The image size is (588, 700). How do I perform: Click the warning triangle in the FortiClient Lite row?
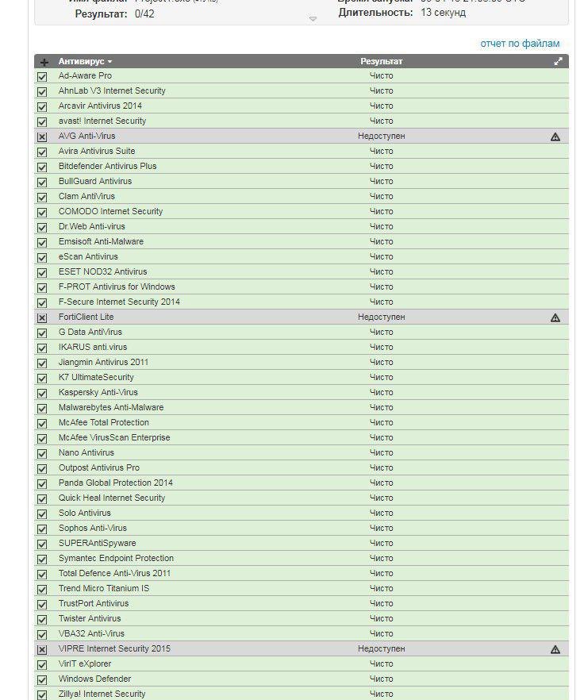(x=555, y=317)
